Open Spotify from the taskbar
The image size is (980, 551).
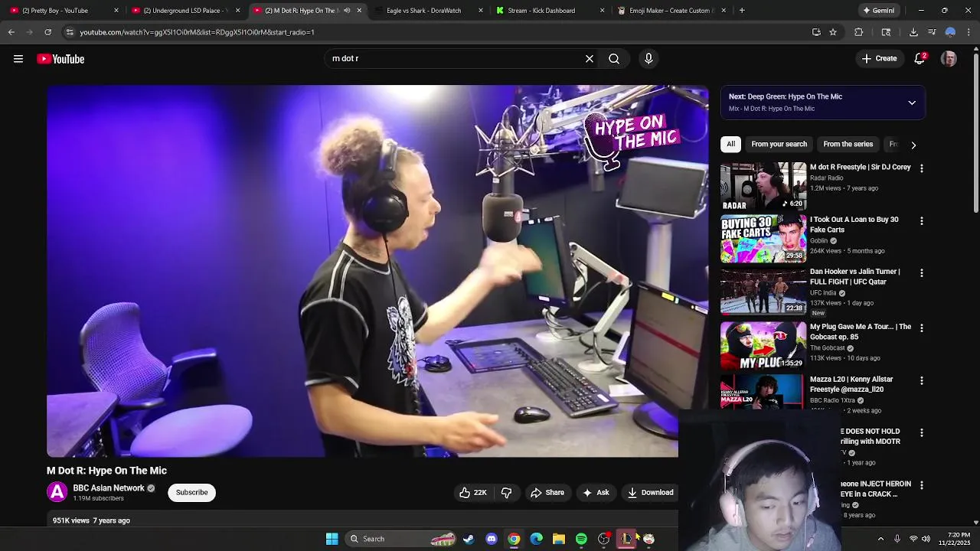point(581,539)
